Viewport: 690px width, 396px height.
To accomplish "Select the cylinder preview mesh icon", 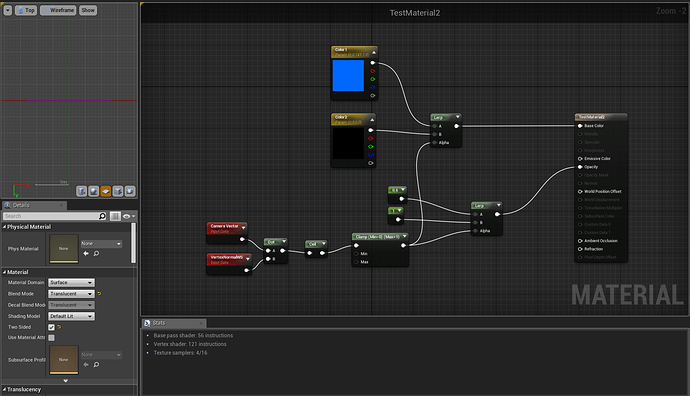I will (81, 191).
